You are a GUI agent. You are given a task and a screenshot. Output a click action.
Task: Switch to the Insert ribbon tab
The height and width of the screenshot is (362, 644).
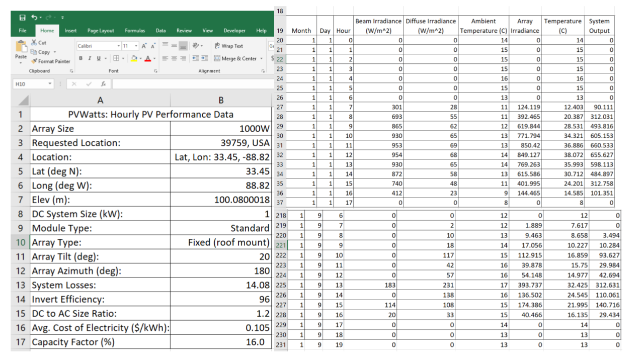tap(71, 31)
